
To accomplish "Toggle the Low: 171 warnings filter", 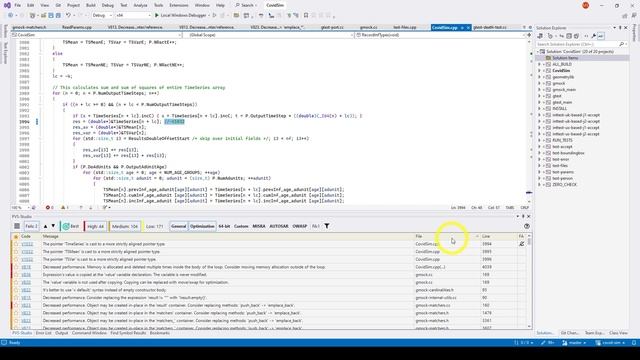I will 154,226.
